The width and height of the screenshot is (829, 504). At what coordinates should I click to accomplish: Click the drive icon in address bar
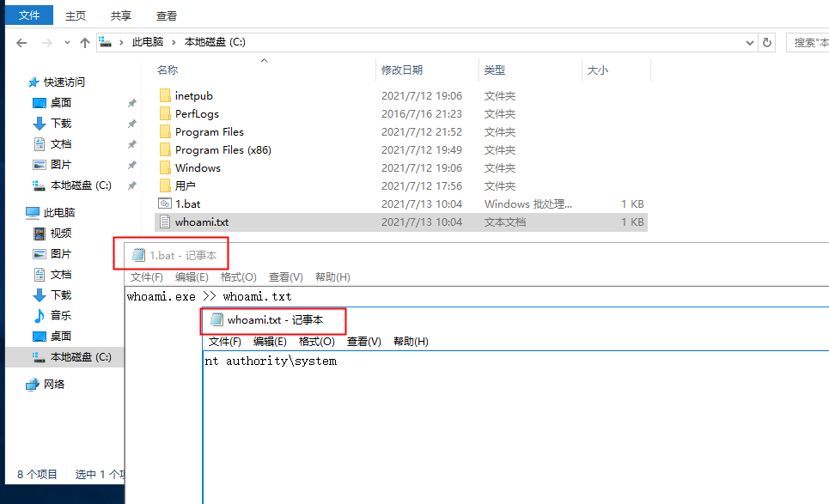tap(105, 42)
